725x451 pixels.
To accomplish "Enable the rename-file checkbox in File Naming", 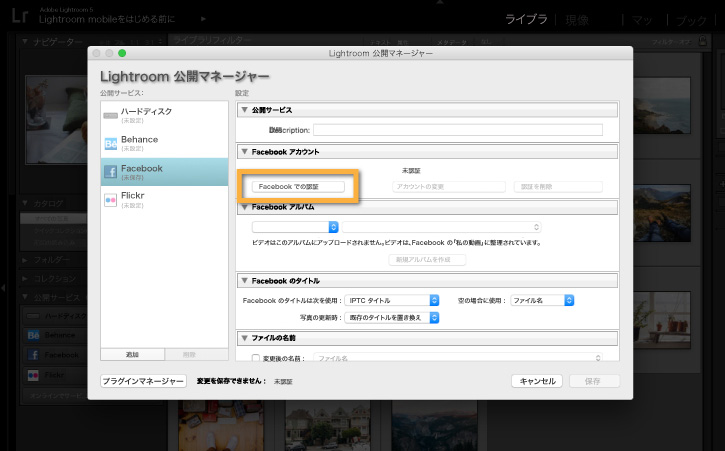I will click(x=256, y=358).
